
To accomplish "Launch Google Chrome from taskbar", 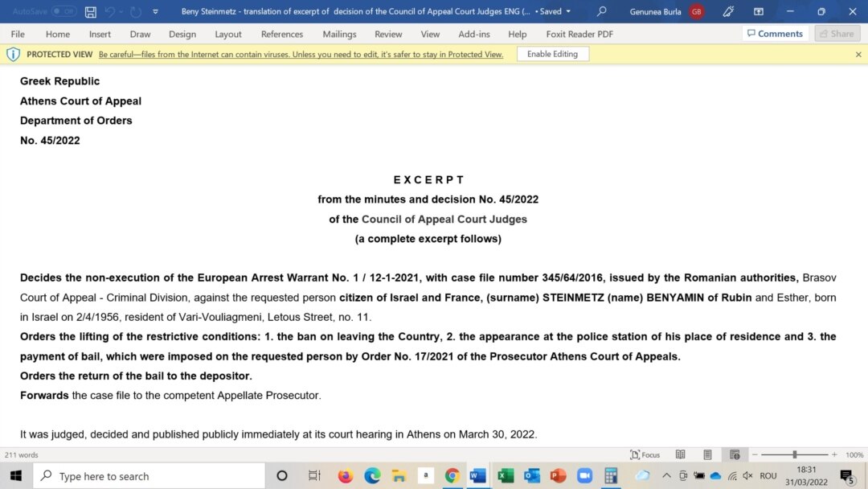I will click(x=452, y=475).
